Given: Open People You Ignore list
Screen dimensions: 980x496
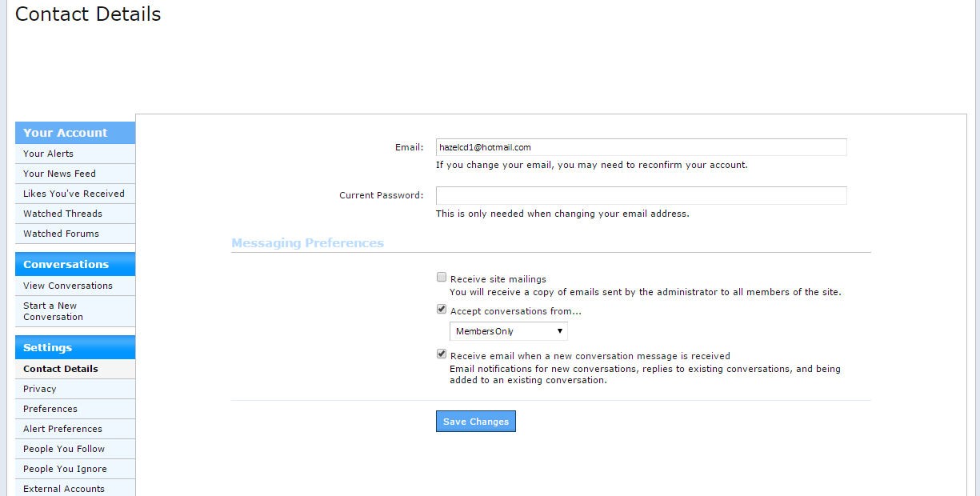Looking at the screenshot, I should coord(65,469).
